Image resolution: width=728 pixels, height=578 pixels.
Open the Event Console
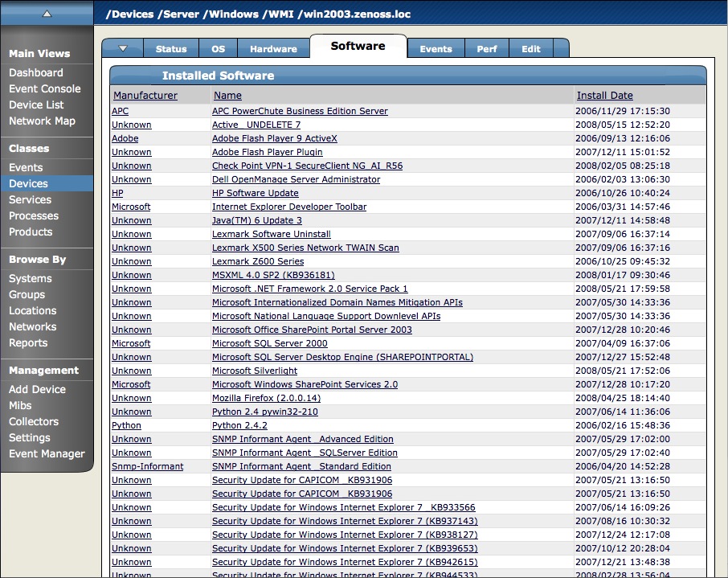click(44, 88)
